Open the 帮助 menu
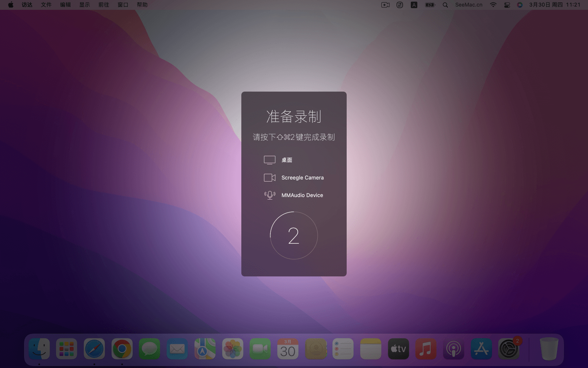 [142, 5]
